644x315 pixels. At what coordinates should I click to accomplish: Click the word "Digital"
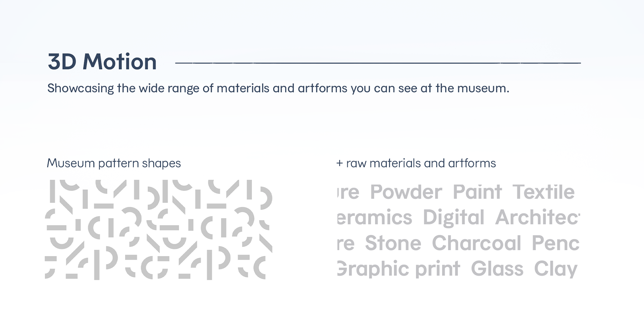[x=453, y=218]
